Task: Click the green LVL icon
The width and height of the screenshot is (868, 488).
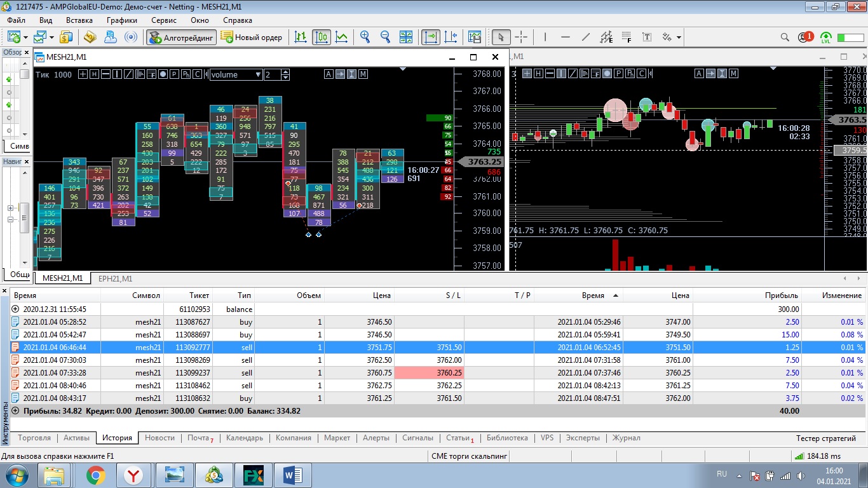Action: [x=826, y=37]
